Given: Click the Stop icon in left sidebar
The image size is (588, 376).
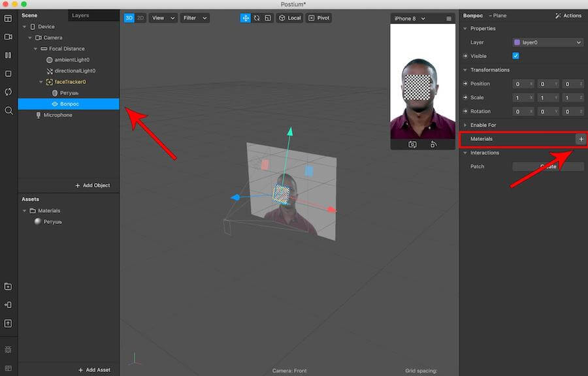Looking at the screenshot, I should (8, 74).
